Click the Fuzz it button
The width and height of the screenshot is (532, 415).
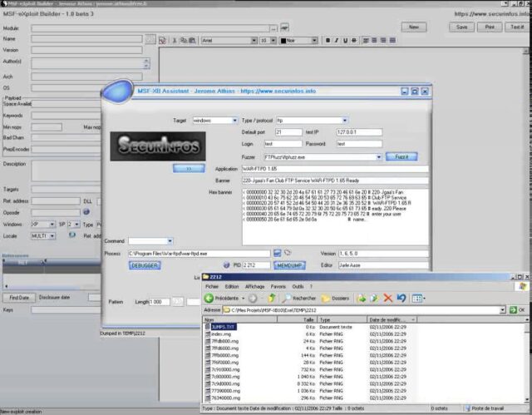(401, 157)
